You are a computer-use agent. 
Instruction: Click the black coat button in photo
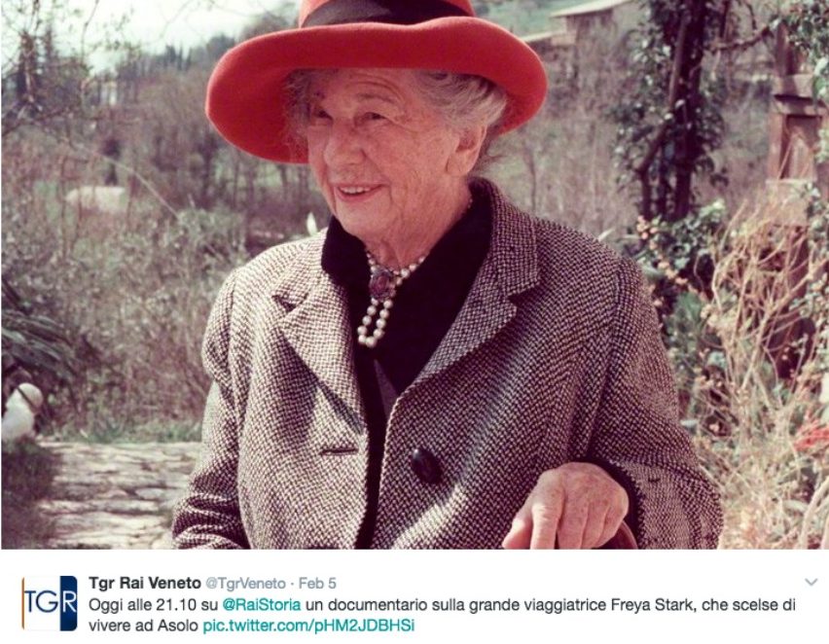click(x=425, y=465)
